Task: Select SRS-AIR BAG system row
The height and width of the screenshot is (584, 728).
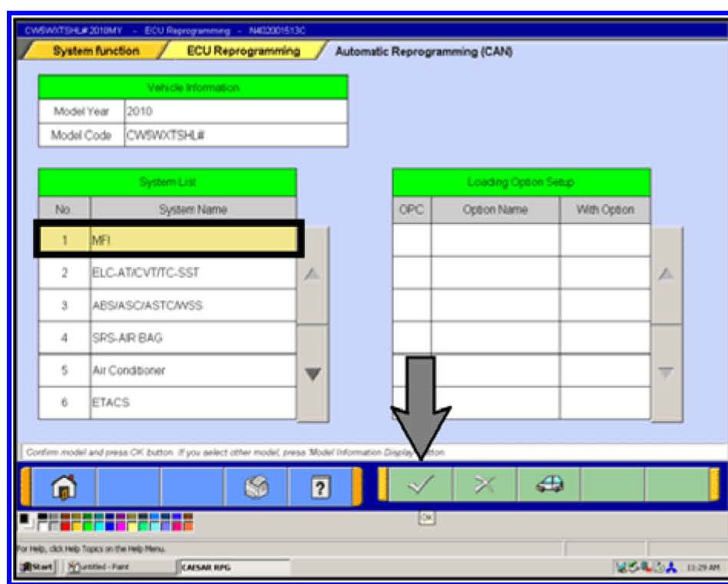Action: pyautogui.click(x=192, y=338)
